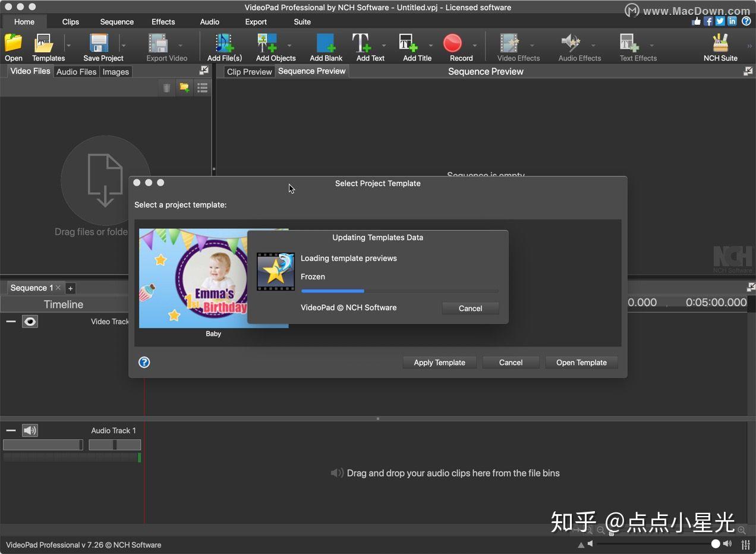Toggle visibility of Video Track 1

[x=30, y=322]
